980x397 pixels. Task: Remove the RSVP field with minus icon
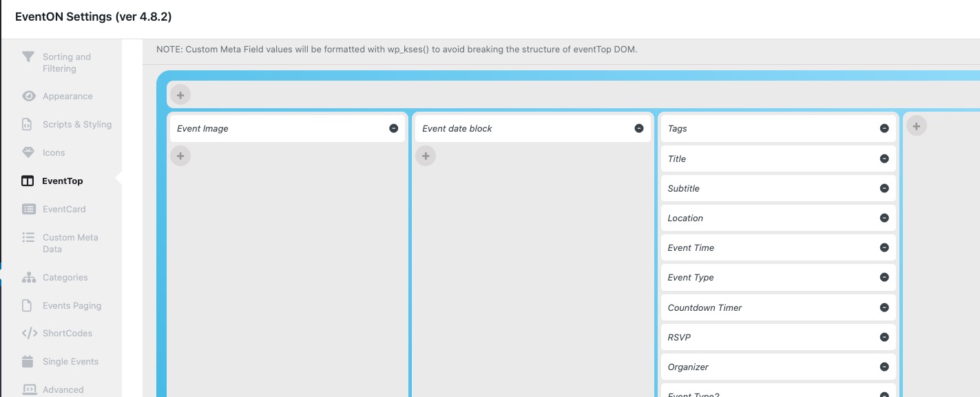point(884,337)
